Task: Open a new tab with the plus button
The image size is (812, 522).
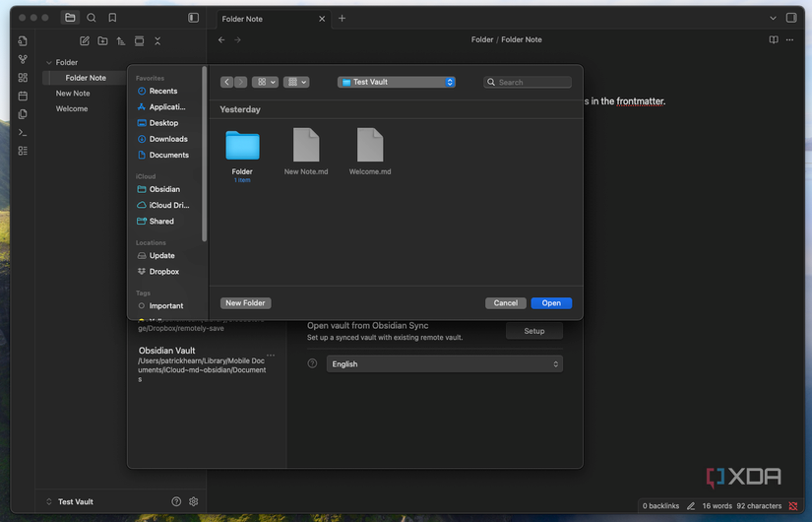Action: click(343, 18)
